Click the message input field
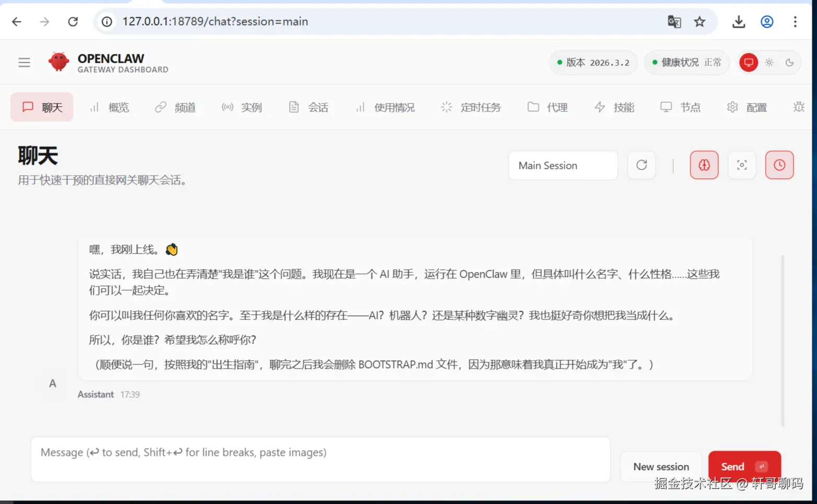Image resolution: width=817 pixels, height=504 pixels. [320, 459]
